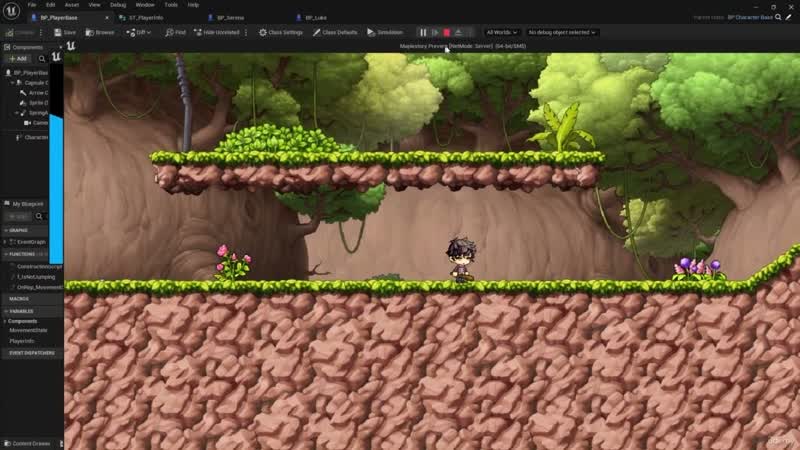Expand the Components variable category

pyautogui.click(x=5, y=321)
